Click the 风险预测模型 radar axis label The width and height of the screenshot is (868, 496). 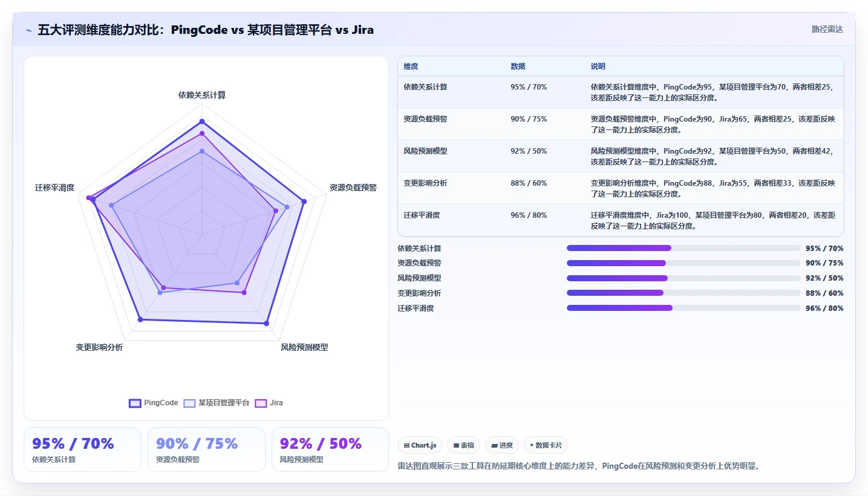coord(304,347)
